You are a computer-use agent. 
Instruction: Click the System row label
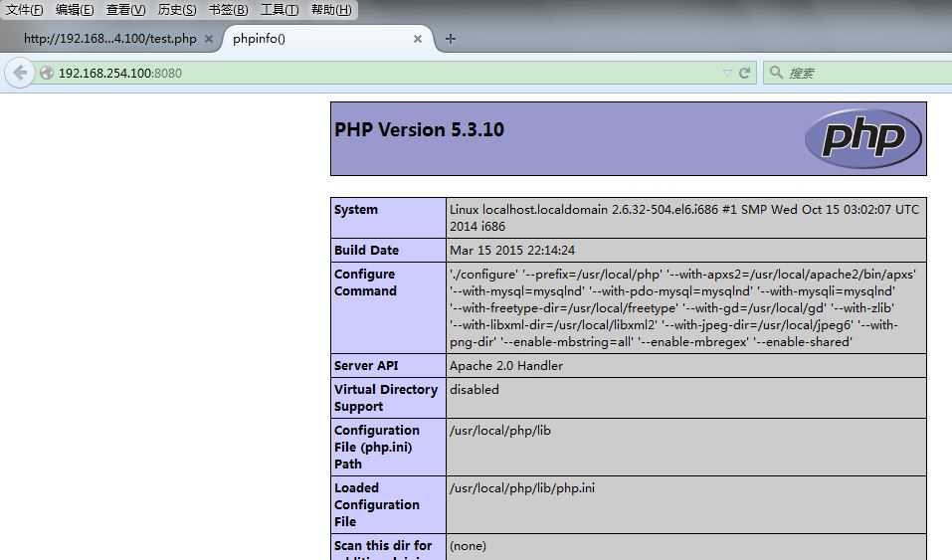(356, 210)
